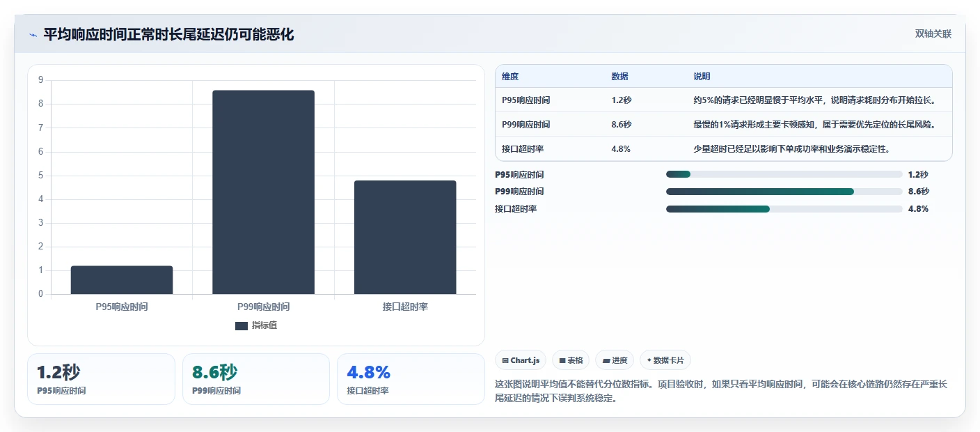Click the y-axis value 9
Screen dimensions: 980x432
(41, 80)
